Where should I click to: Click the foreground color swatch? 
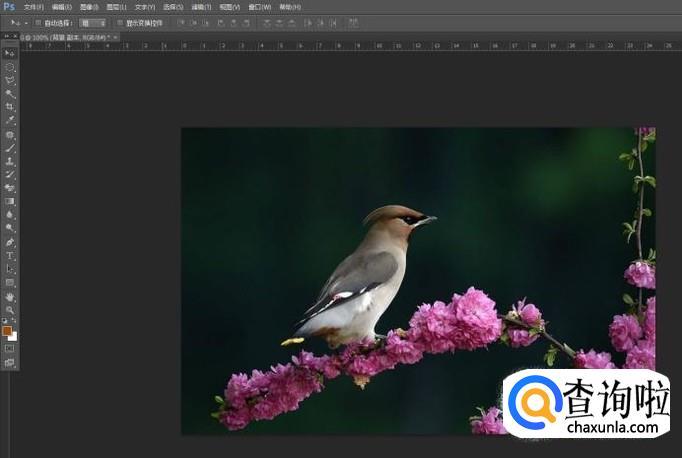click(7, 330)
